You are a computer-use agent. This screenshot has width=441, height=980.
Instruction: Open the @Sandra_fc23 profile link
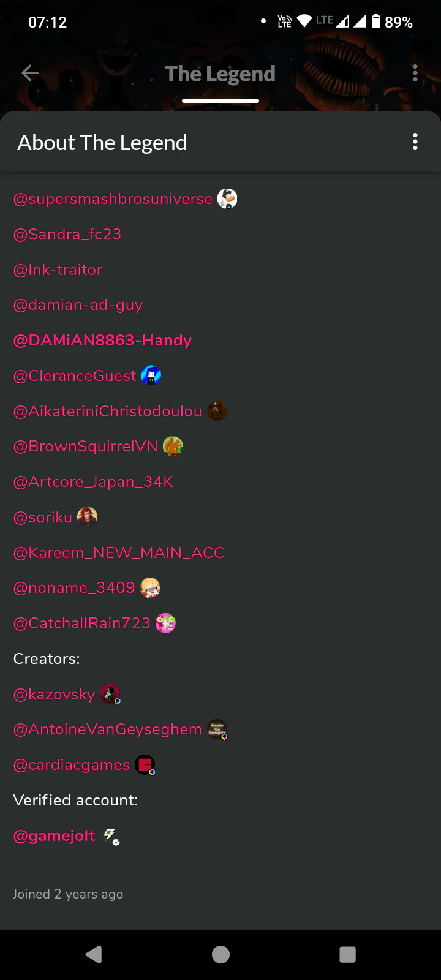[x=67, y=234]
